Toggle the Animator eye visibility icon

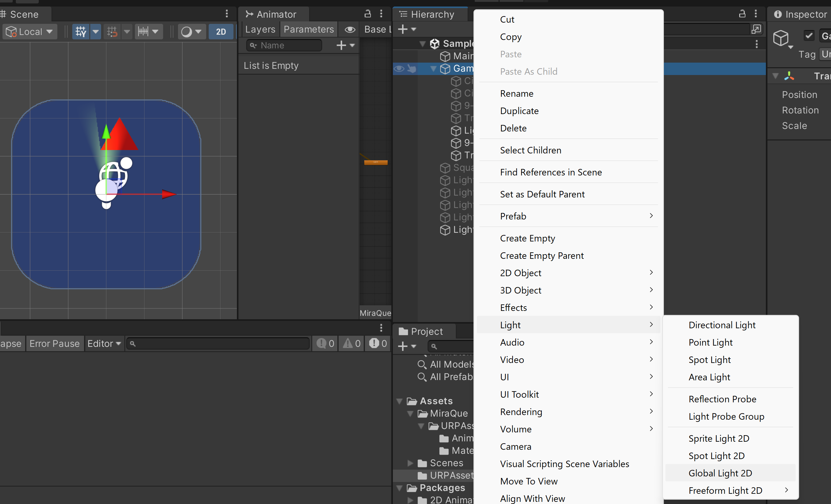(350, 30)
